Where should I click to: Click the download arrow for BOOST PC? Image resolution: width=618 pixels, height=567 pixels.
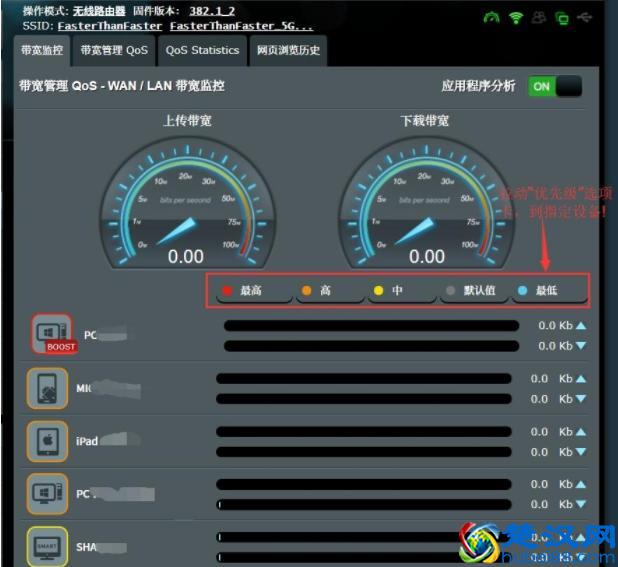pos(581,346)
